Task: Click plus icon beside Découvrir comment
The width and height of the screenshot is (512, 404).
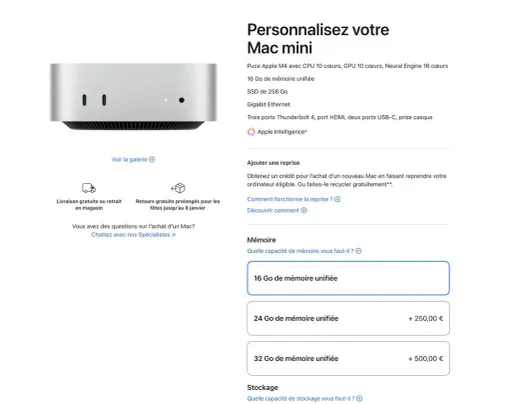Action: tap(304, 210)
